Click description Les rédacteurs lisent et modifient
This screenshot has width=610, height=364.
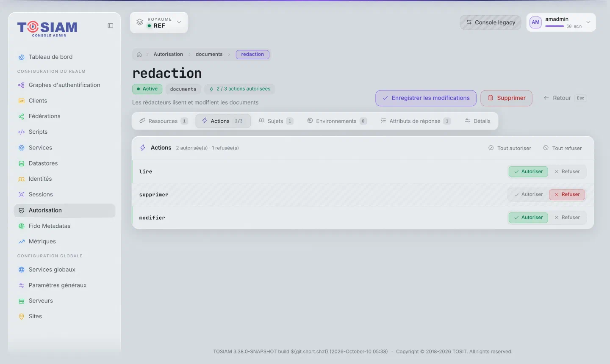[195, 102]
